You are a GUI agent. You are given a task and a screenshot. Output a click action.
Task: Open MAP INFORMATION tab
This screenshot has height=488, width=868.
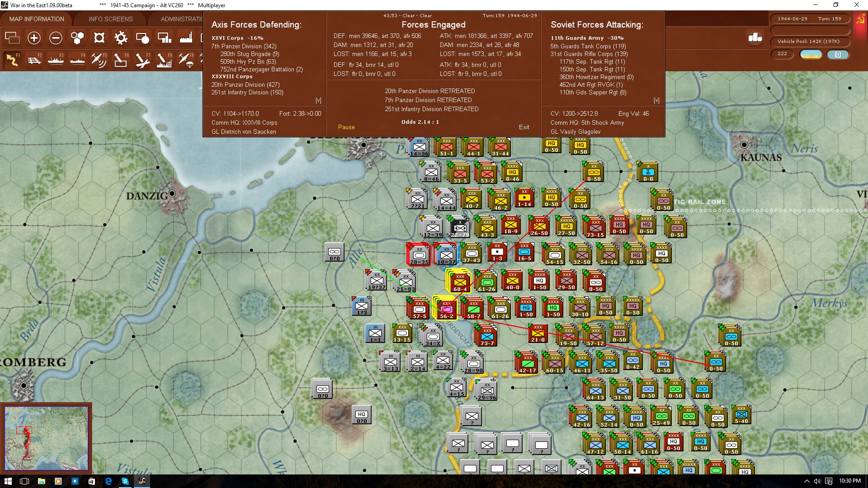(x=37, y=19)
